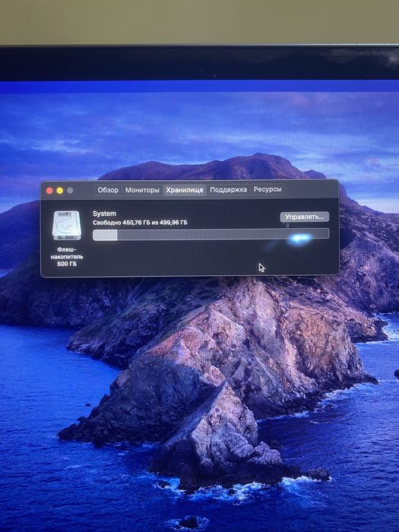Click the System volume name
The height and width of the screenshot is (532, 399).
click(x=105, y=214)
